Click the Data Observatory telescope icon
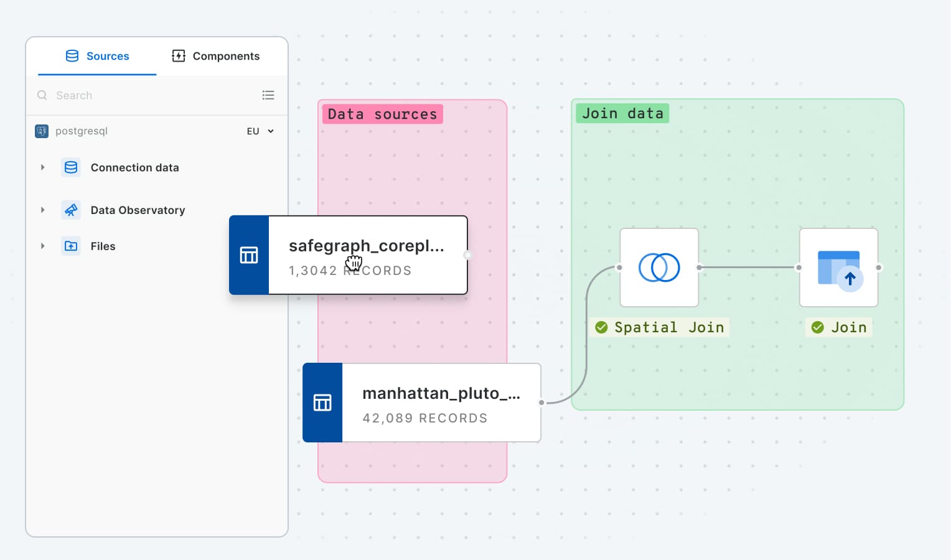 coord(71,210)
